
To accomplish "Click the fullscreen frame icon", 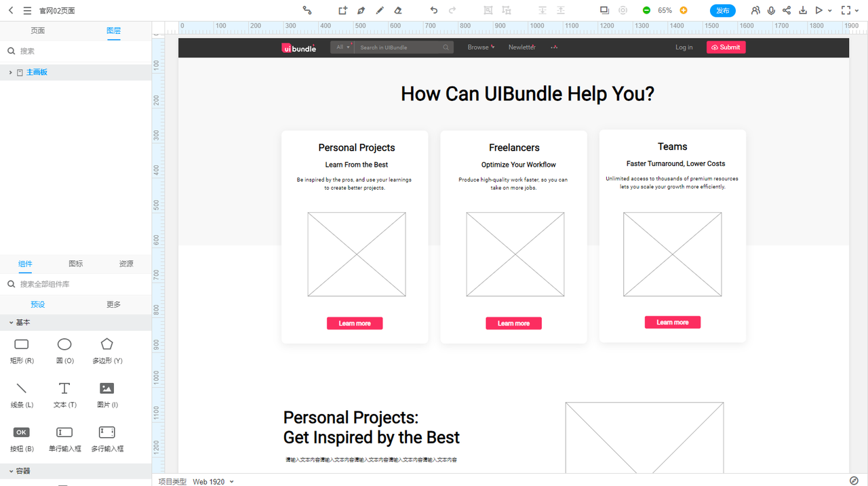I will coord(846,10).
